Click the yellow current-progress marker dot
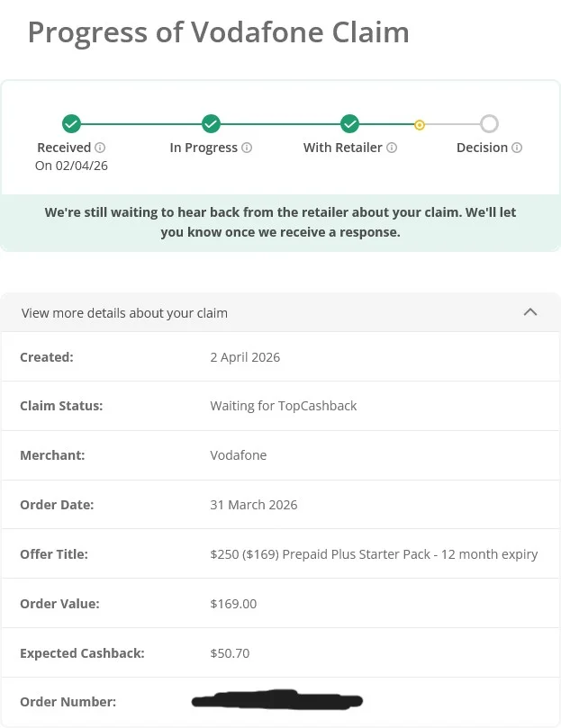The image size is (561, 728). point(420,125)
